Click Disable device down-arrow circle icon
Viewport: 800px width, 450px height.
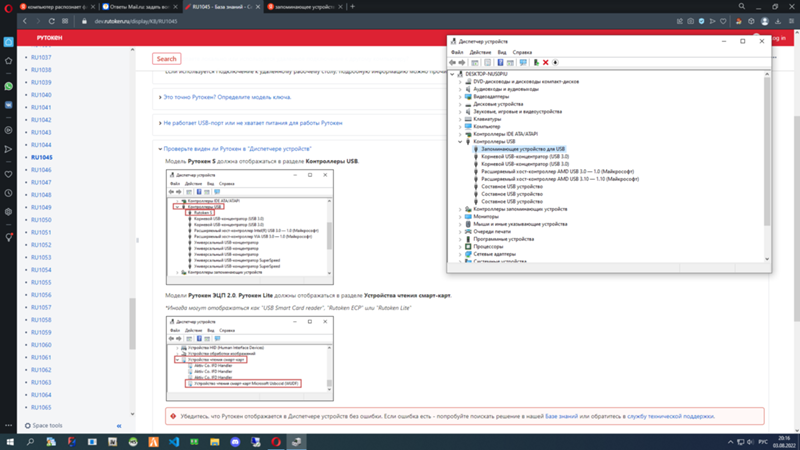(x=555, y=62)
